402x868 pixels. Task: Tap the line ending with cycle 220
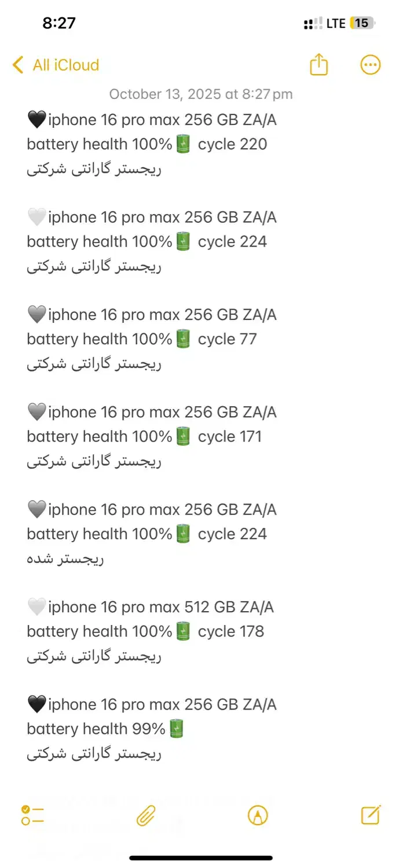[147, 144]
